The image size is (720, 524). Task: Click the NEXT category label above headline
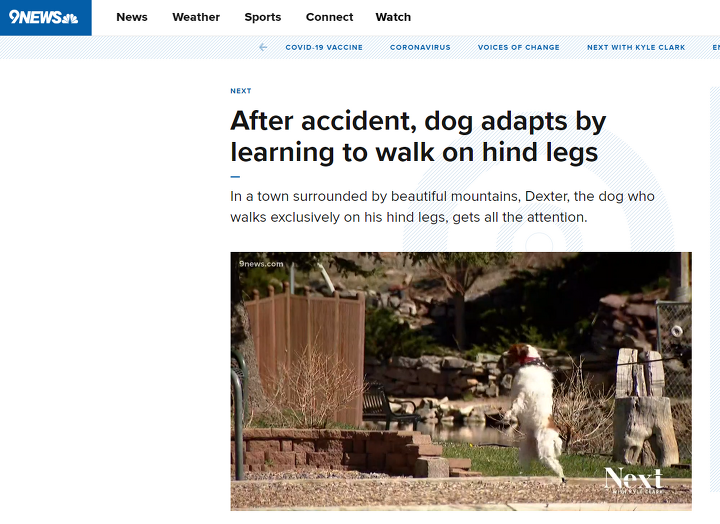(x=241, y=91)
